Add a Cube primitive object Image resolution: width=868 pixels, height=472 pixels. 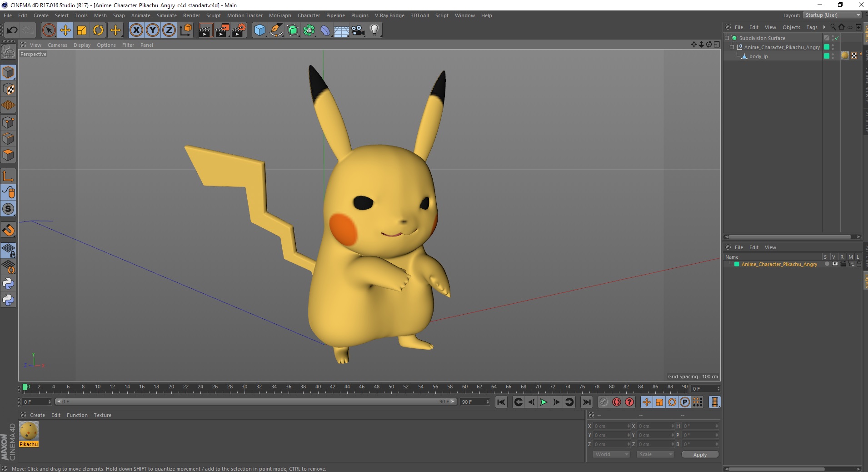[x=260, y=30]
